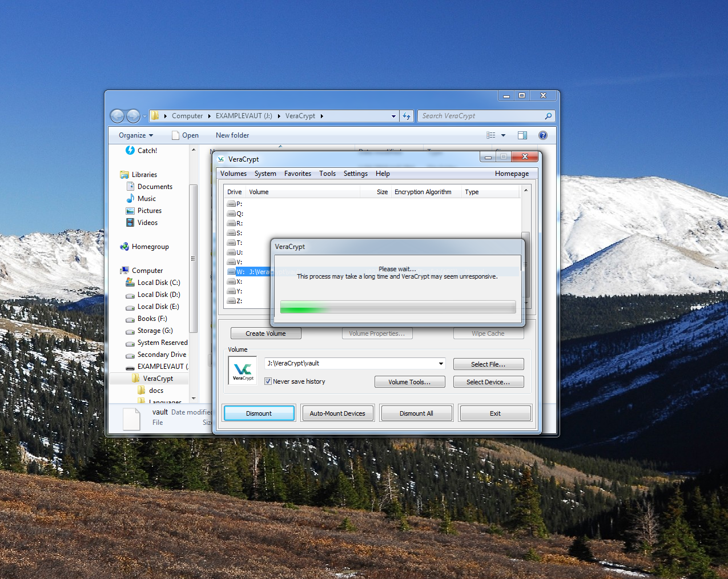Open Secondary Drive in sidebar

(156, 355)
